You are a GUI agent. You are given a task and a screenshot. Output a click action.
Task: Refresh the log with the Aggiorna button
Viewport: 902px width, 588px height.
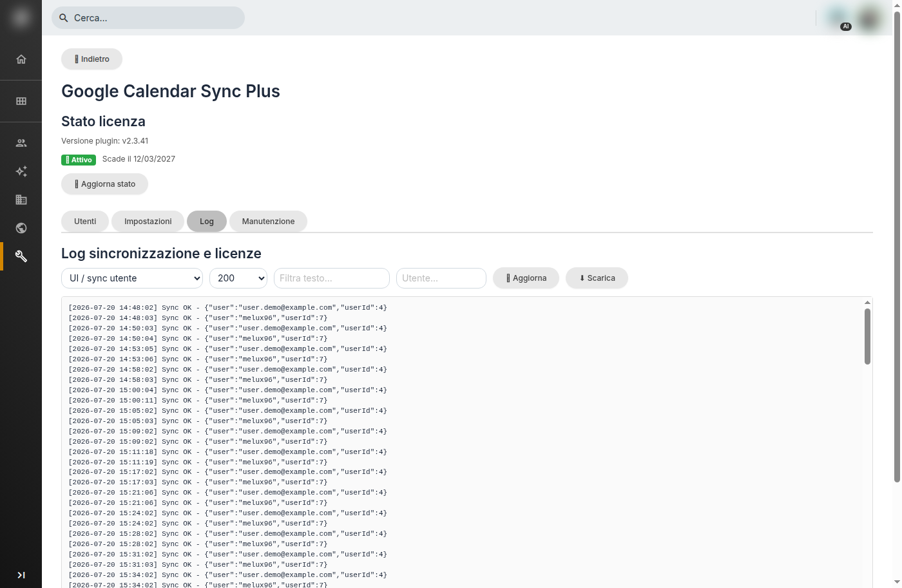[526, 278]
